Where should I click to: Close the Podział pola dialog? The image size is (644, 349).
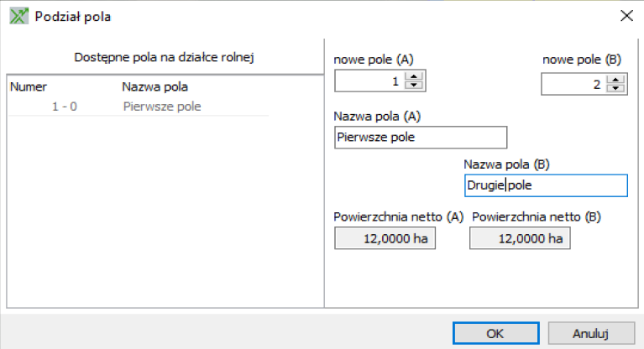[626, 16]
